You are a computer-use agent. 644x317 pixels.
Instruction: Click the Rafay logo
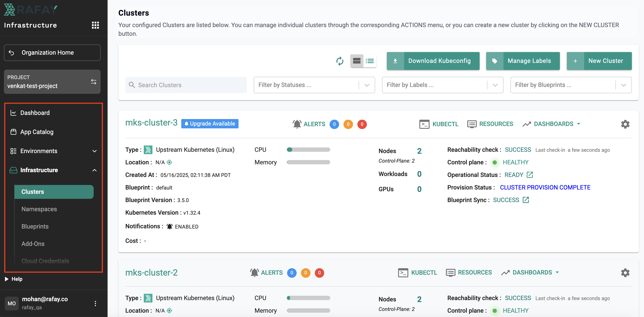[x=31, y=10]
